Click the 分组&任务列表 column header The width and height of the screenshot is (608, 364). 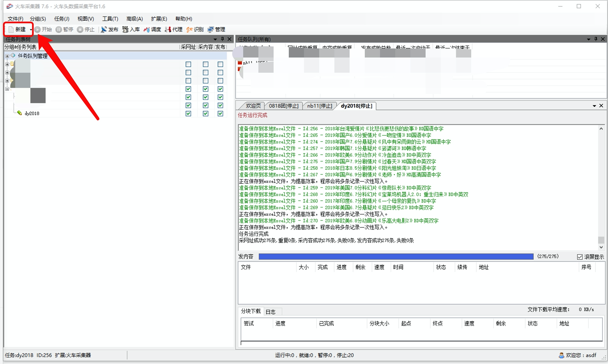[x=92, y=47]
